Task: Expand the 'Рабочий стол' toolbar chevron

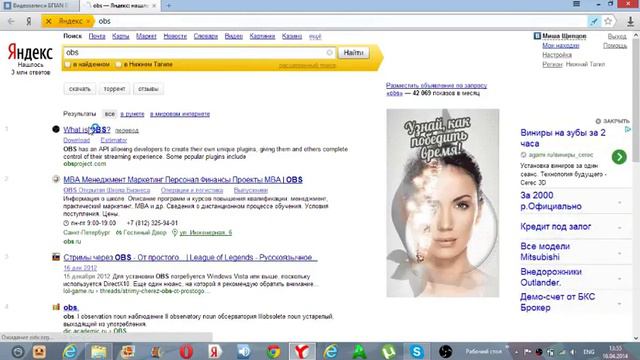Action: pyautogui.click(x=507, y=348)
